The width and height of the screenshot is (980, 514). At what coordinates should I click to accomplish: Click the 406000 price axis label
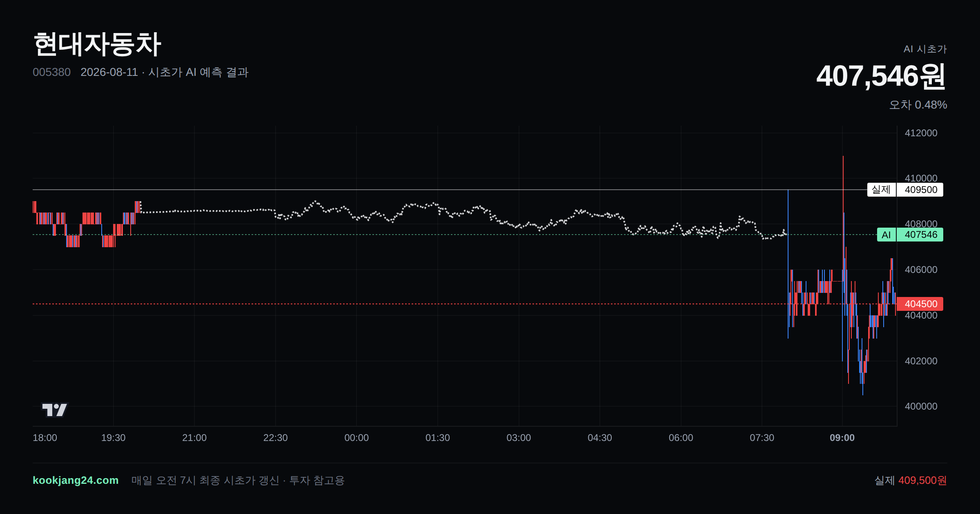click(921, 270)
